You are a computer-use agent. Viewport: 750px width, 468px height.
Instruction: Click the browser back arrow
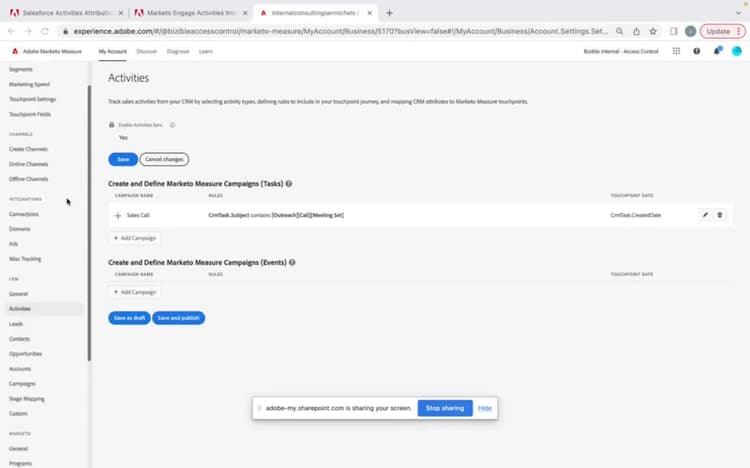coord(11,31)
